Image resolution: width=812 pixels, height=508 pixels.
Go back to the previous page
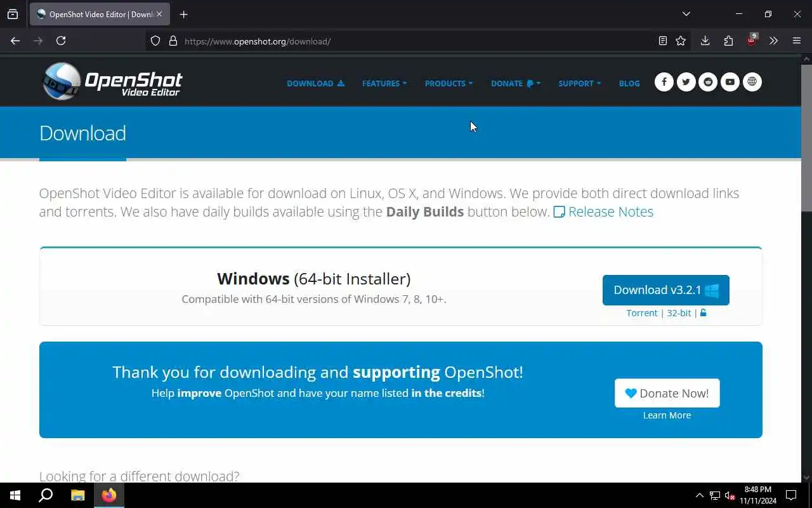tap(15, 41)
